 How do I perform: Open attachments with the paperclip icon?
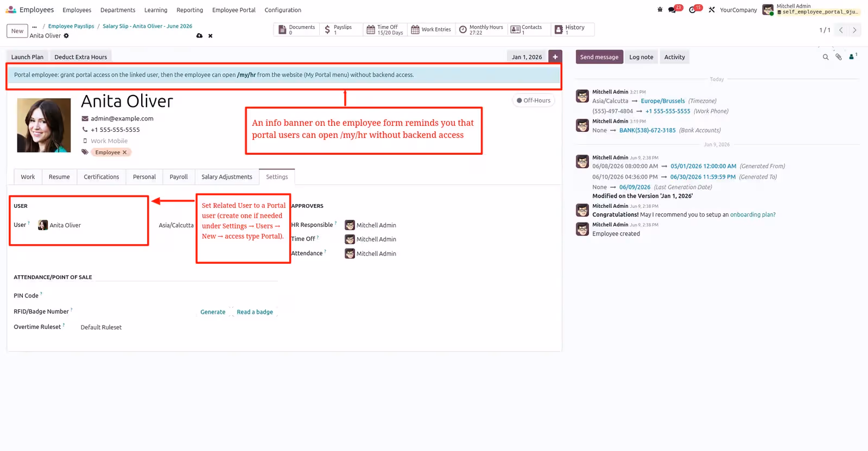839,57
